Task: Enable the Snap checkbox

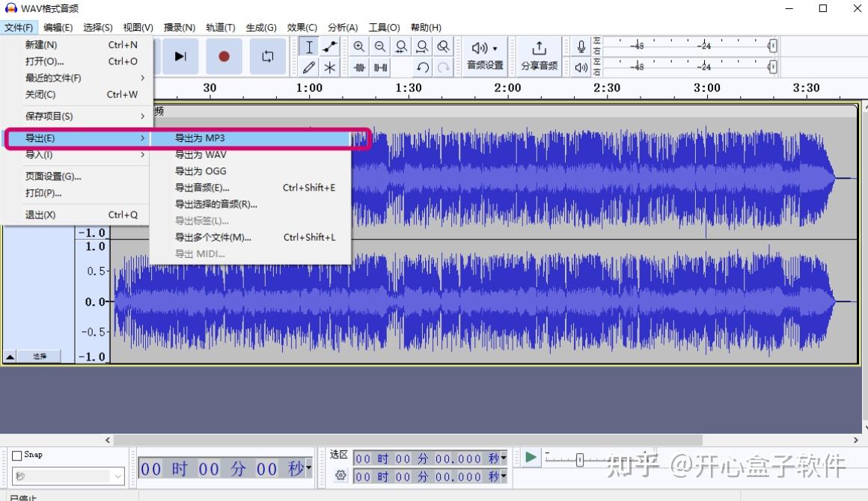Action: click(x=16, y=455)
